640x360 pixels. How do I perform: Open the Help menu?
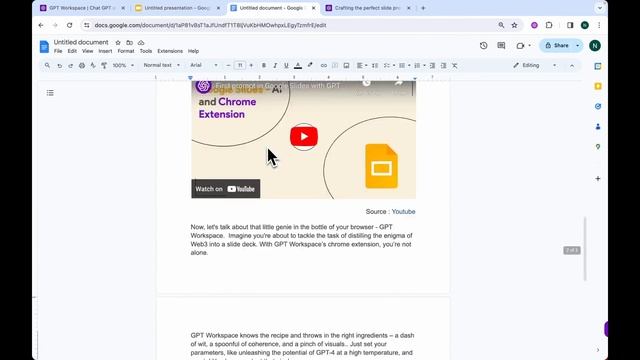click(x=193, y=51)
